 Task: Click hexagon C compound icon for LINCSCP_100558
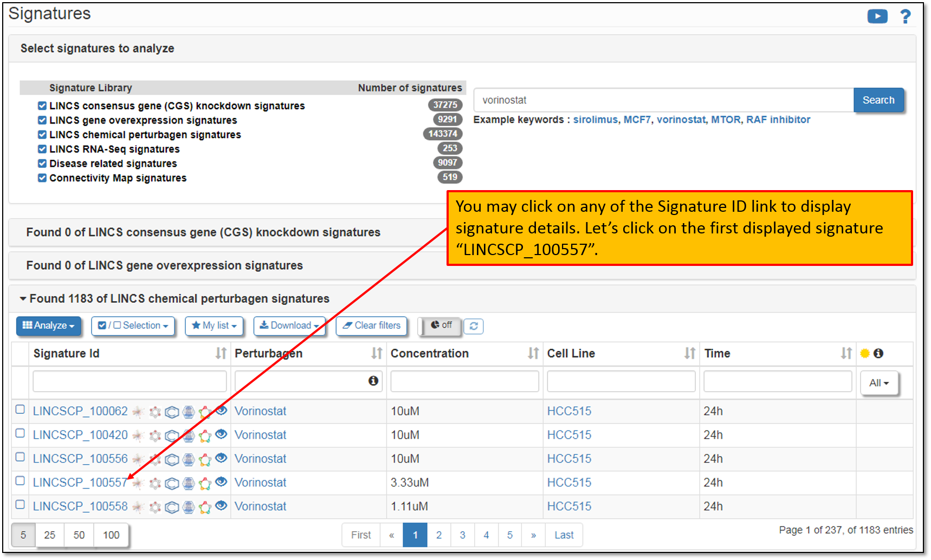[172, 507]
